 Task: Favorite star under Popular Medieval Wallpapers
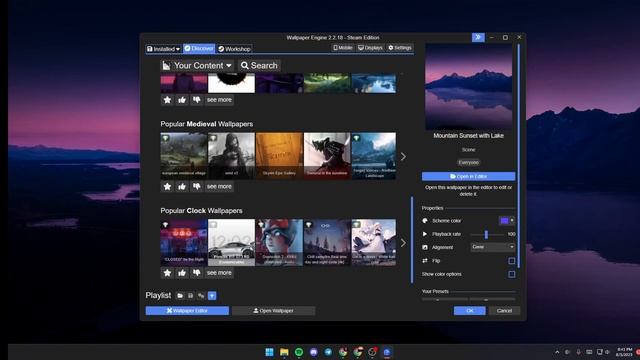[x=167, y=187]
